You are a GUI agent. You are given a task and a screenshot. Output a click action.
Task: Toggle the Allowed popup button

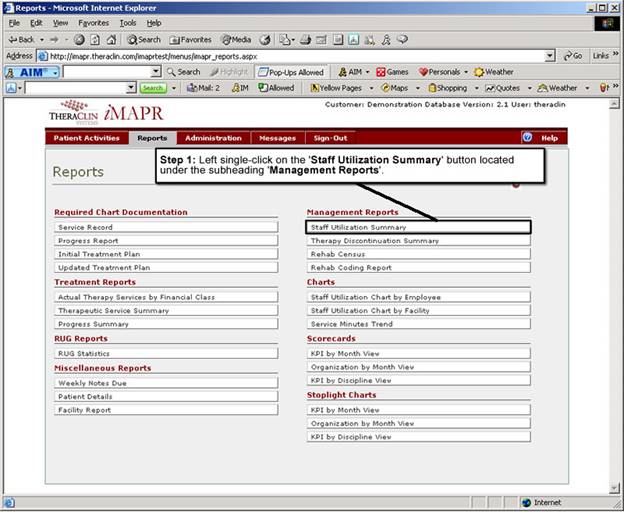click(276, 88)
